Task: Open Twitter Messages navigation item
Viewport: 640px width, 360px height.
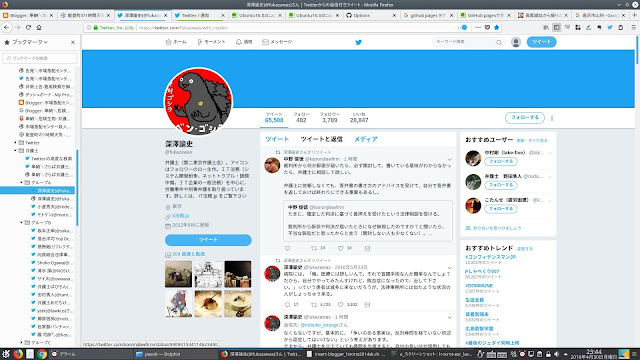Action: [x=277, y=42]
